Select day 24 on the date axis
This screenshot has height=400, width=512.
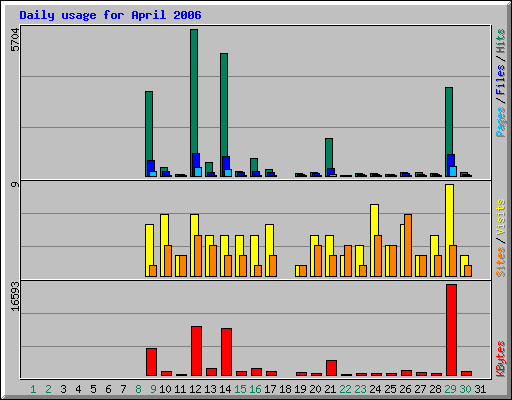coord(375,389)
